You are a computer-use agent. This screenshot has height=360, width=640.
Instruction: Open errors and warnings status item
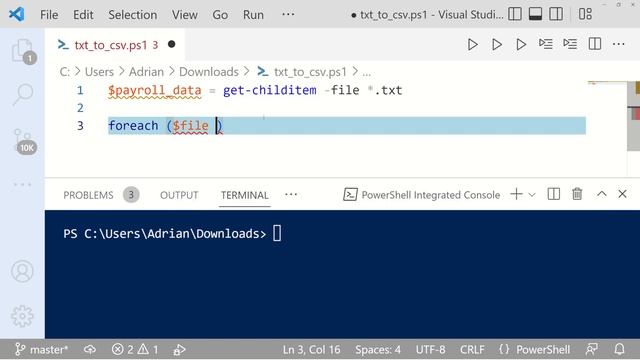coord(135,349)
